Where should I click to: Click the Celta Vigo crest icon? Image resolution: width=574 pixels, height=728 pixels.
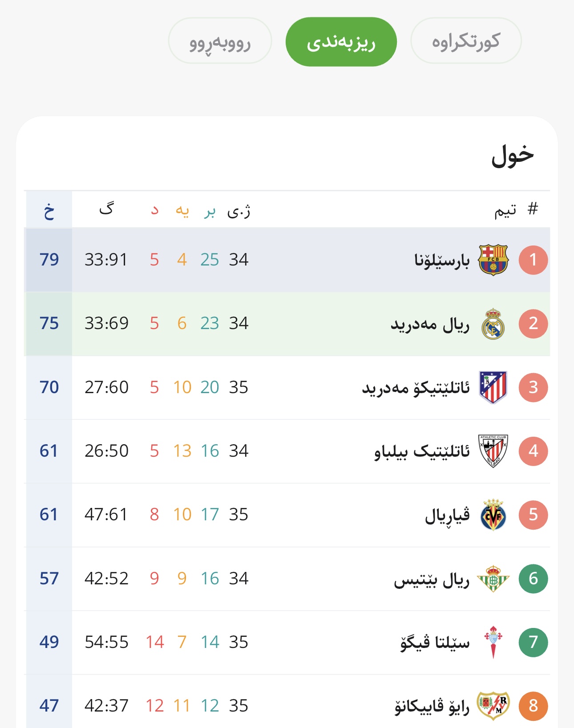click(493, 642)
